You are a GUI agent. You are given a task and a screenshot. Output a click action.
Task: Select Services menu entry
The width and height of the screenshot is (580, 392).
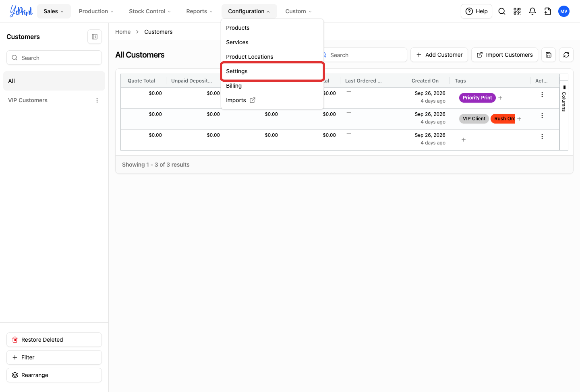[x=272, y=42]
